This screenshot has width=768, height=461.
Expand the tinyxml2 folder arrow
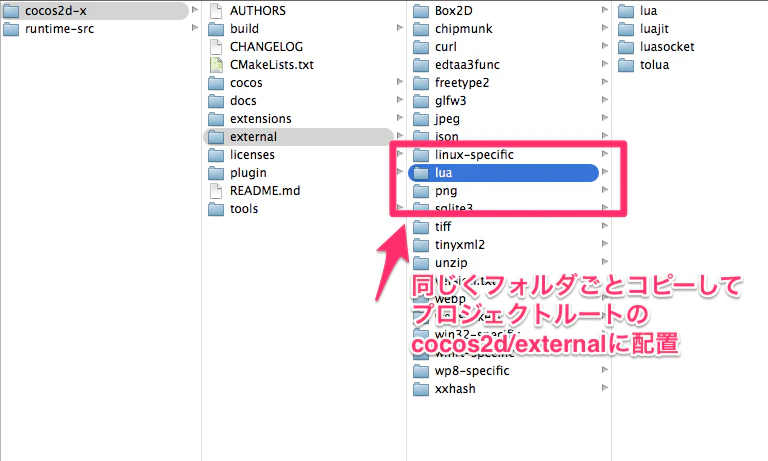point(605,243)
